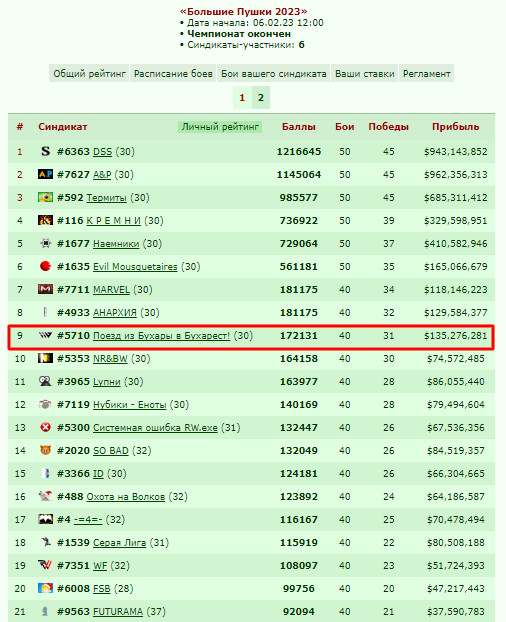Screen dimensions: 506x622
Task: Open the FSB syndicate link
Action: [x=102, y=589]
